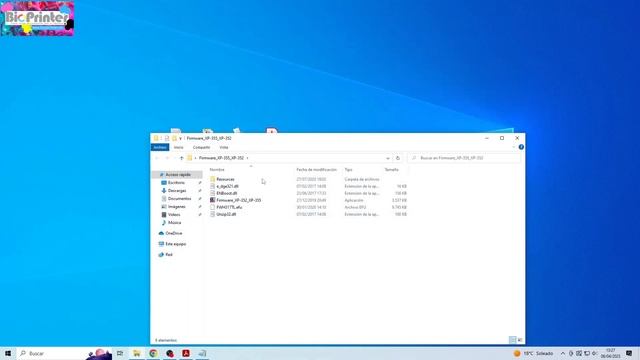Viewport: 640px width, 360px height.
Task: Sort files by the Tipo column
Action: click(348, 169)
